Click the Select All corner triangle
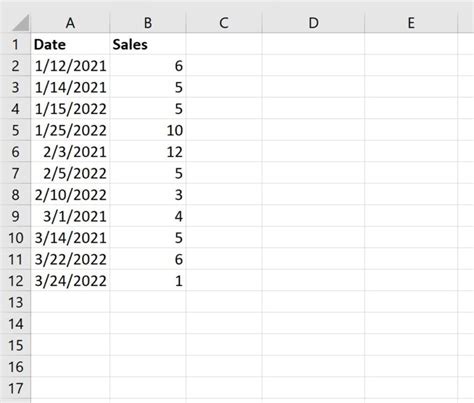474x403 pixels. click(x=20, y=23)
